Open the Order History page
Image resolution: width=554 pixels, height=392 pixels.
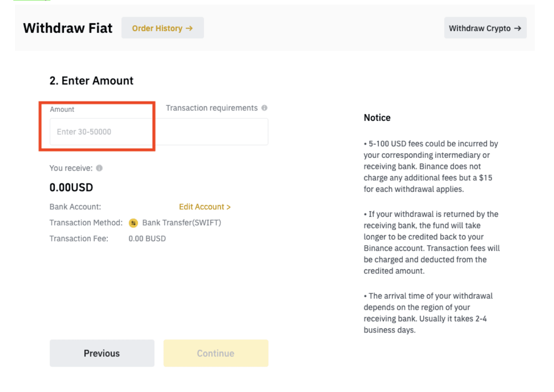[162, 28]
